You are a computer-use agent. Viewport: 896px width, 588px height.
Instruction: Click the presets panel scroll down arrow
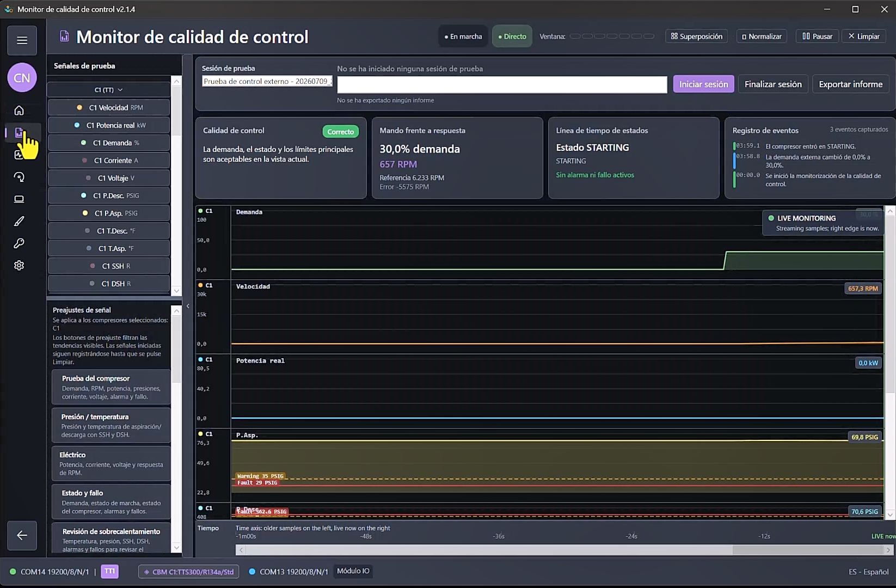point(176,547)
